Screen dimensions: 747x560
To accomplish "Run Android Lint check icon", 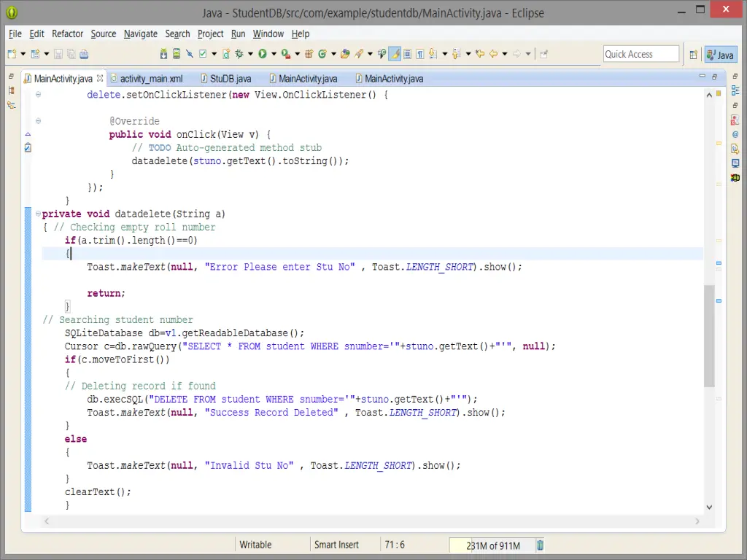I will click(203, 54).
